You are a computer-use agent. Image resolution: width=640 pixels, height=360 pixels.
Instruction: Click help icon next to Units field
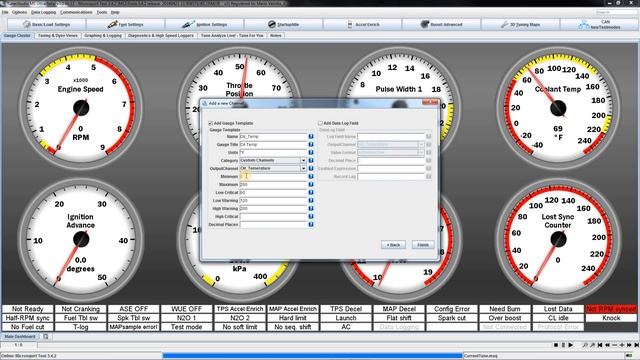tap(311, 152)
